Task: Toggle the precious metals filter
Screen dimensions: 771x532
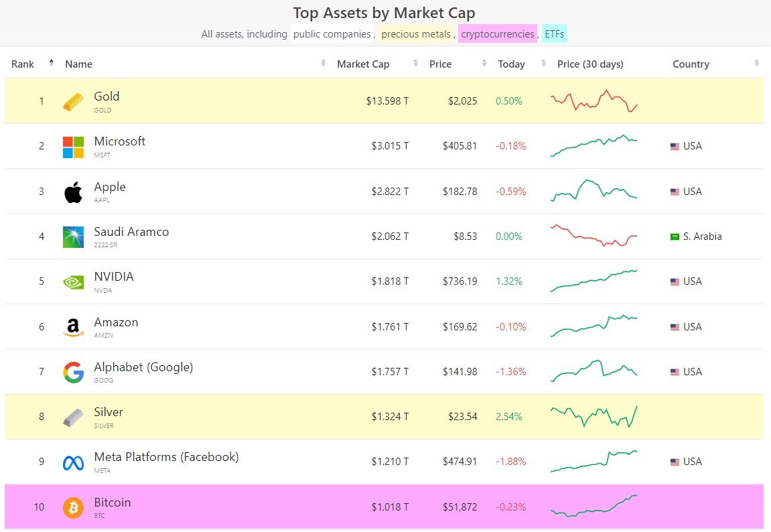Action: [x=415, y=34]
